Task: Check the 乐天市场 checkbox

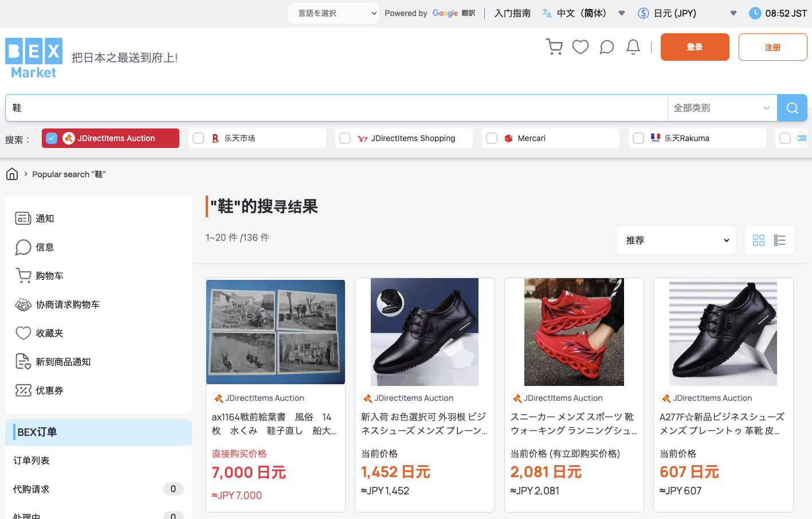Action: [198, 138]
